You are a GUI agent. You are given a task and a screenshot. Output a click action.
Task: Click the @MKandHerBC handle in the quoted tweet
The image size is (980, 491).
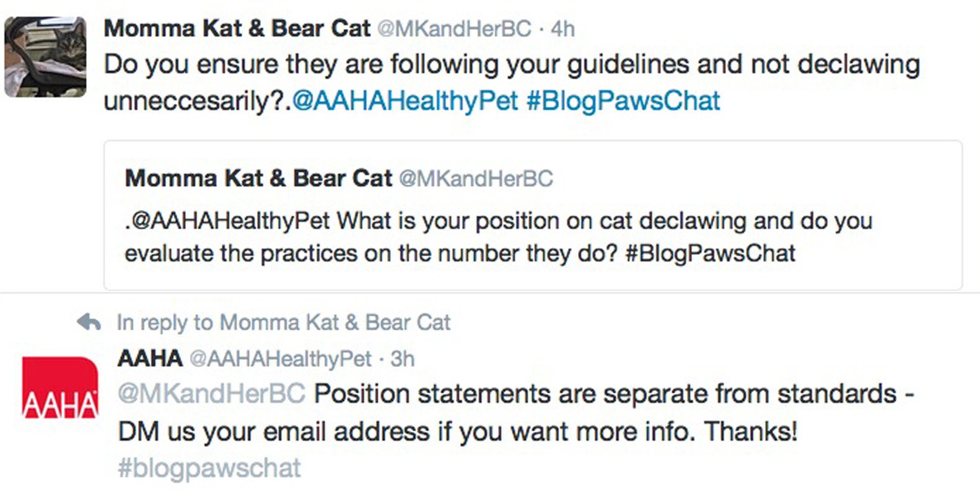coord(476,179)
